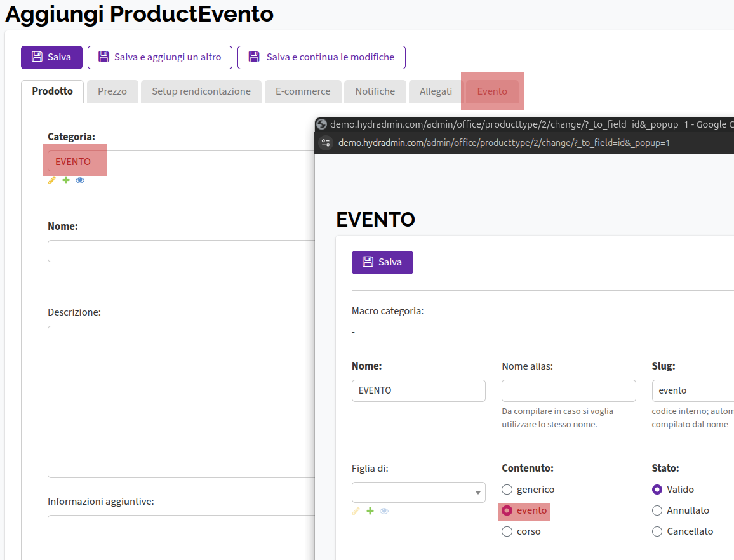Screen dimensions: 734x560
Task: Set Stato to Cancellato
Action: (x=657, y=531)
